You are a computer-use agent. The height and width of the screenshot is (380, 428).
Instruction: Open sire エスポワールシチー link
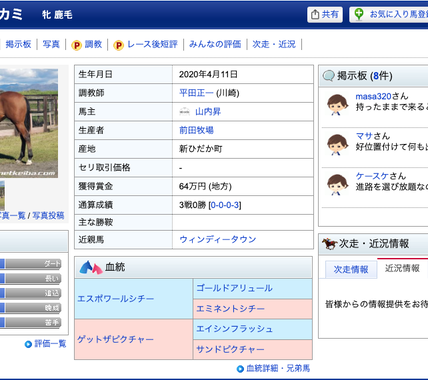click(x=116, y=298)
